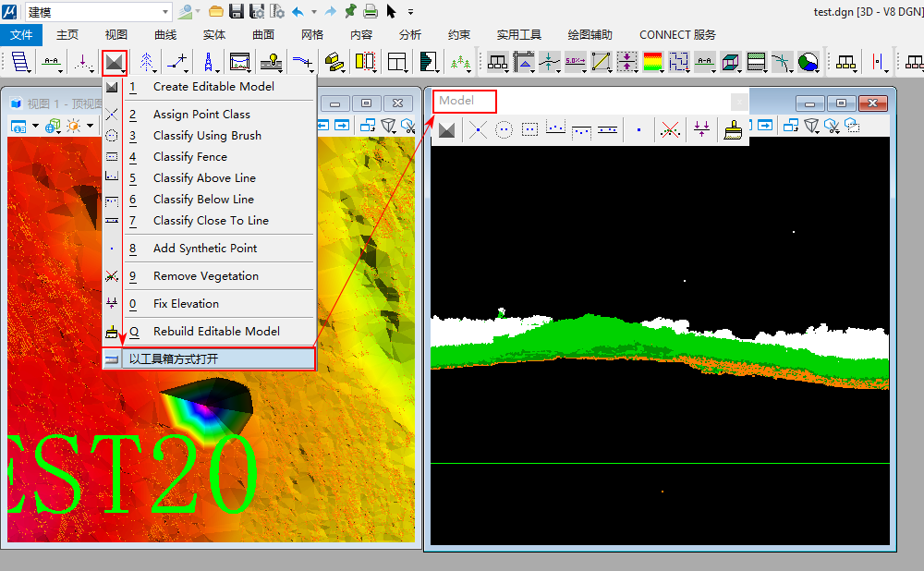Open the undo history dropdown arrow
Viewport: 924px width, 571px height.
tap(314, 12)
